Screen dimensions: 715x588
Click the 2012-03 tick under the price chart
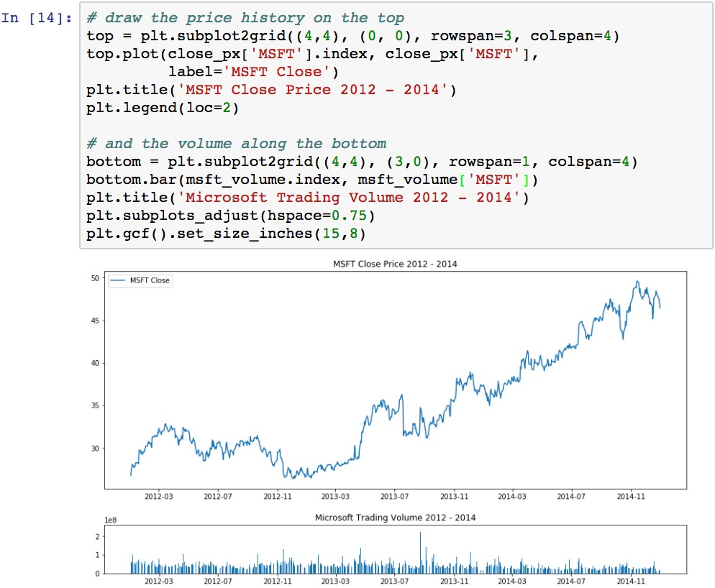pyautogui.click(x=159, y=497)
